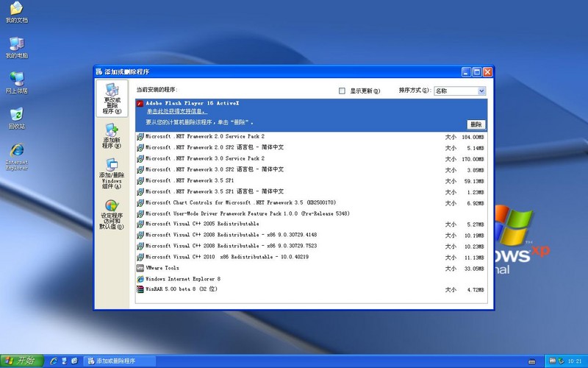Click the Microsoft Chart Controls entry icon
The image size is (588, 368).
point(140,203)
